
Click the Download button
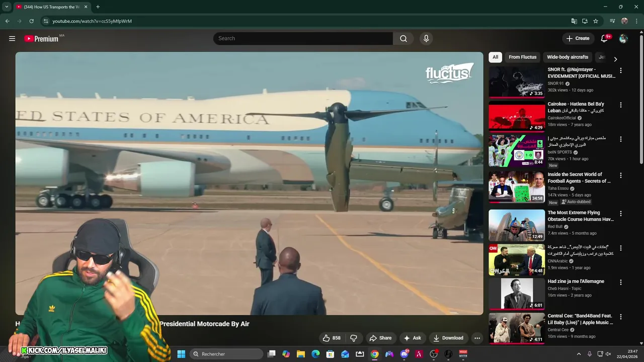point(448,338)
